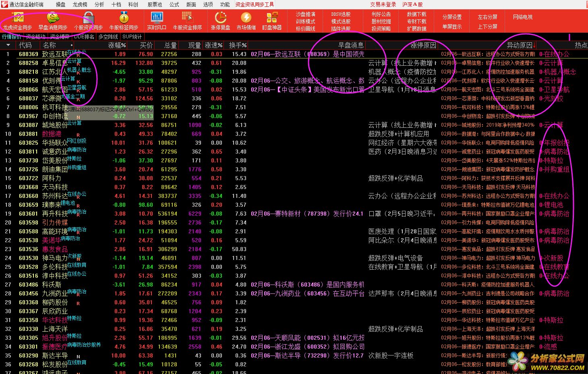Open the 十档 menu
Image resolution: width=588 pixels, height=374 pixels.
click(x=116, y=4)
